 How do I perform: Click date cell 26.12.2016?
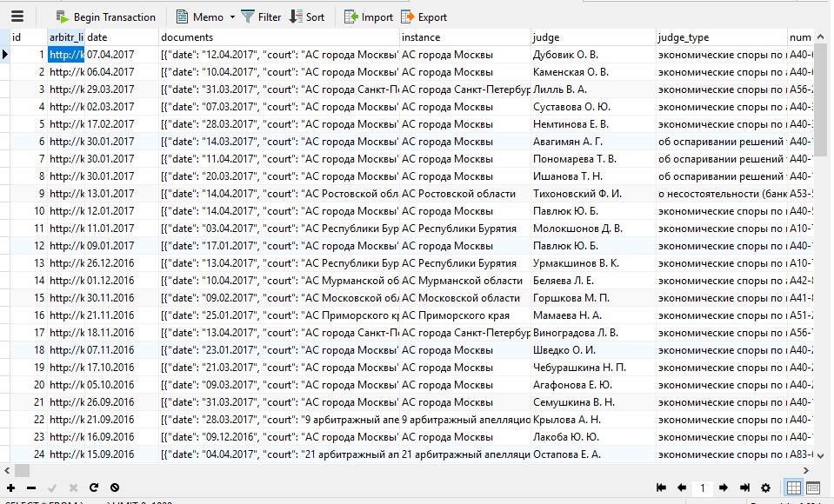click(121, 263)
